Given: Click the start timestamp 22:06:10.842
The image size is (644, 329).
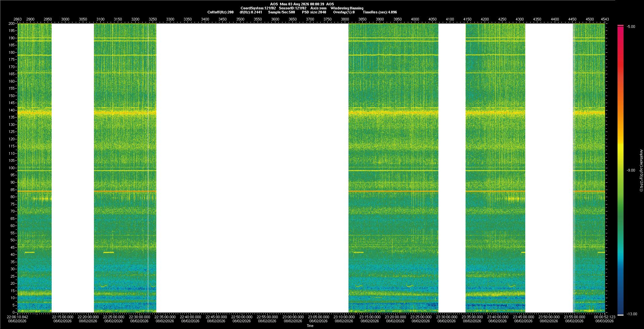Looking at the screenshot, I should pyautogui.click(x=18, y=317).
